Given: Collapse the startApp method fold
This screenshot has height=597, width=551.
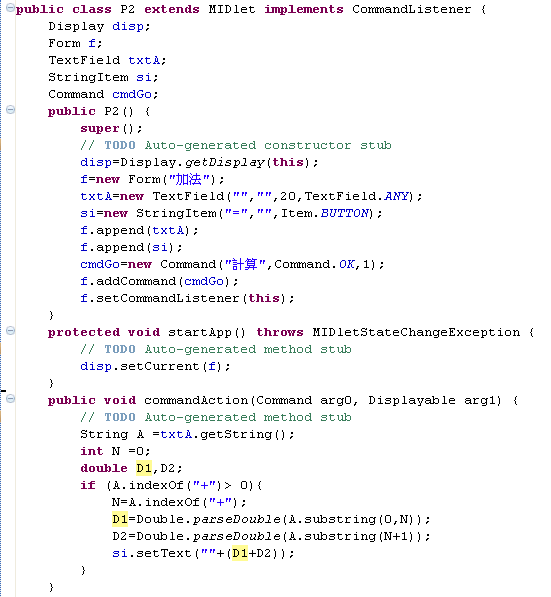Looking at the screenshot, I should pyautogui.click(x=11, y=330).
